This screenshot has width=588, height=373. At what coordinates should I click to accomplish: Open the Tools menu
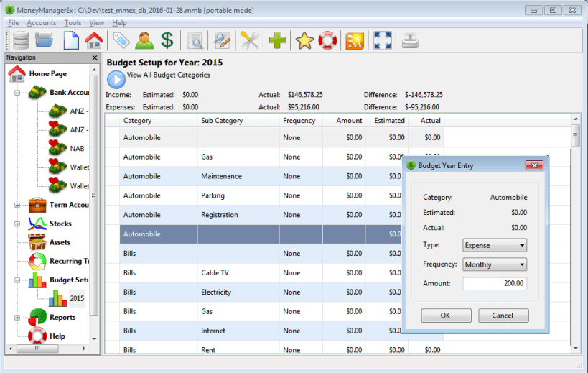73,23
